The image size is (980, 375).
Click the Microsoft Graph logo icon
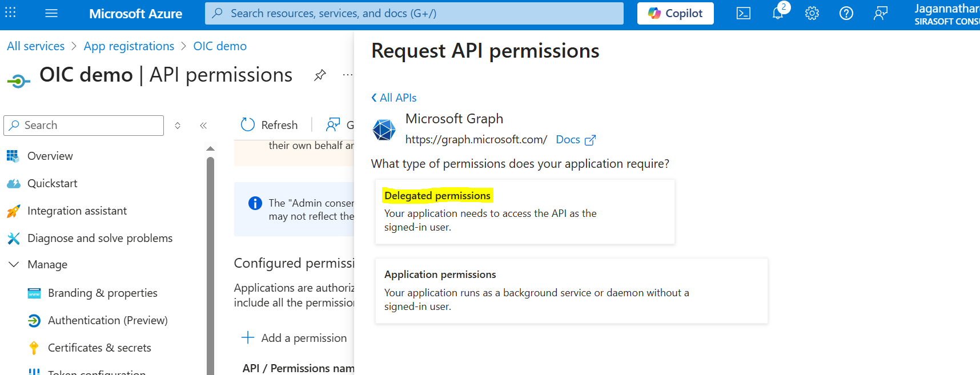[x=384, y=130]
